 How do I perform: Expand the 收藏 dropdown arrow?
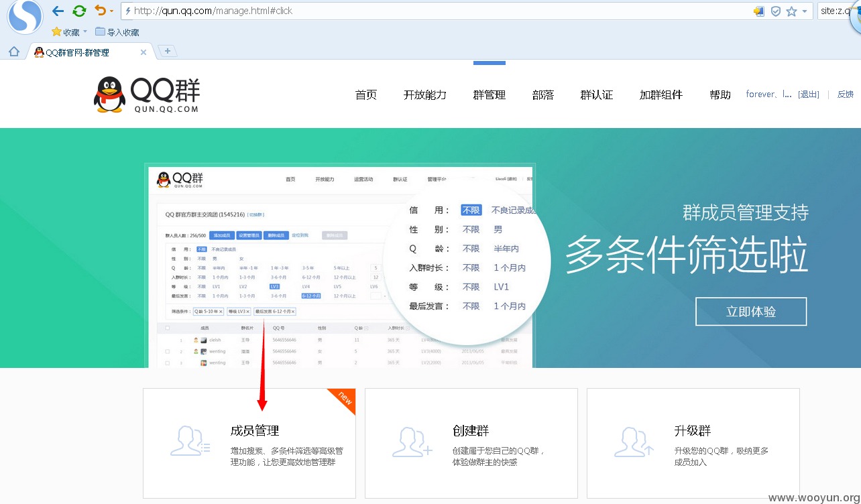click(85, 32)
